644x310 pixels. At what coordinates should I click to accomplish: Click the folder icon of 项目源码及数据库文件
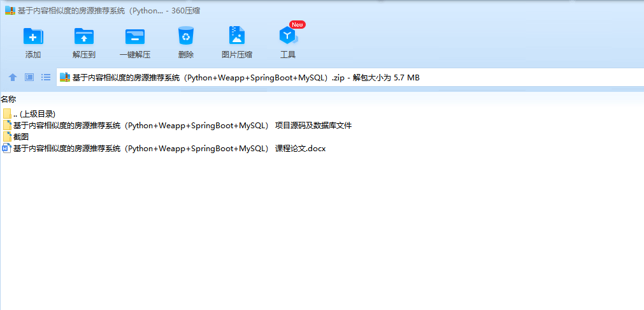(x=7, y=126)
